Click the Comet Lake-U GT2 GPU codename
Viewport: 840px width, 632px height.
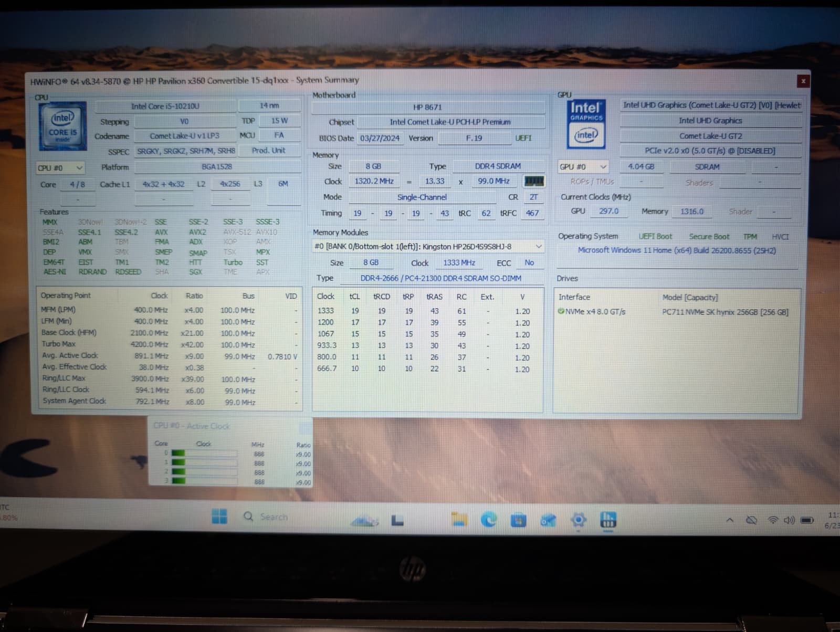point(711,136)
